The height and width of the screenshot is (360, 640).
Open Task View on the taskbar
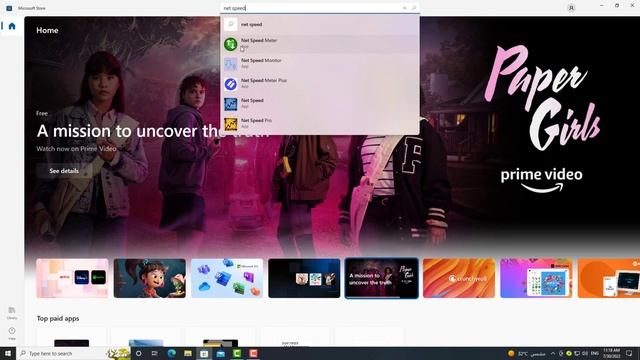[155, 353]
